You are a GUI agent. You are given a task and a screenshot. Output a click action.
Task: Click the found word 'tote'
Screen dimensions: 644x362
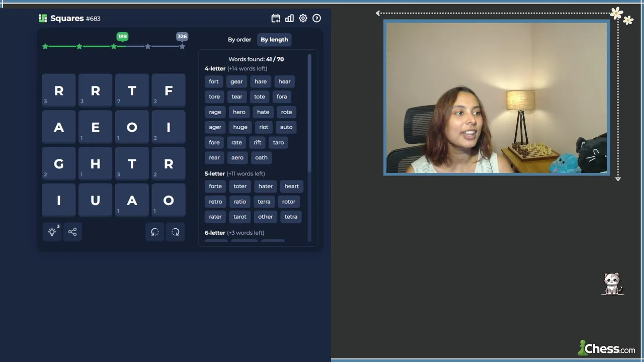tap(260, 97)
